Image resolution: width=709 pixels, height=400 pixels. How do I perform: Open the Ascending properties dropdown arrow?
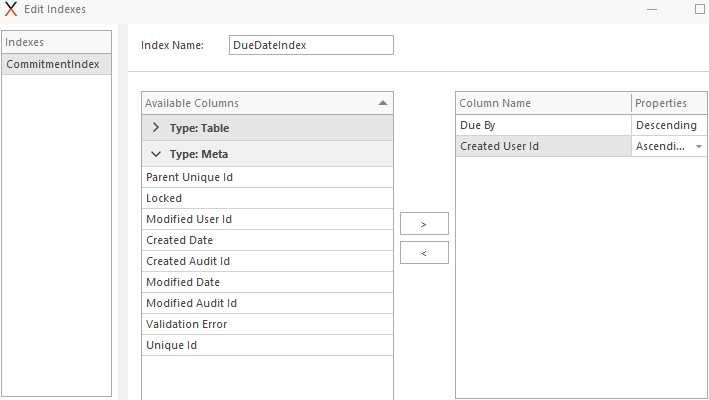tap(699, 146)
